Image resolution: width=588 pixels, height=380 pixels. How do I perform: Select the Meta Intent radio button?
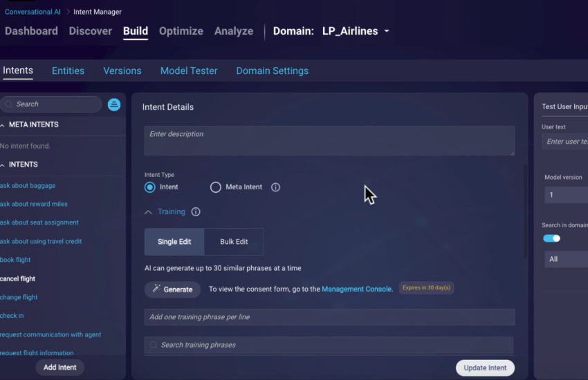click(216, 187)
